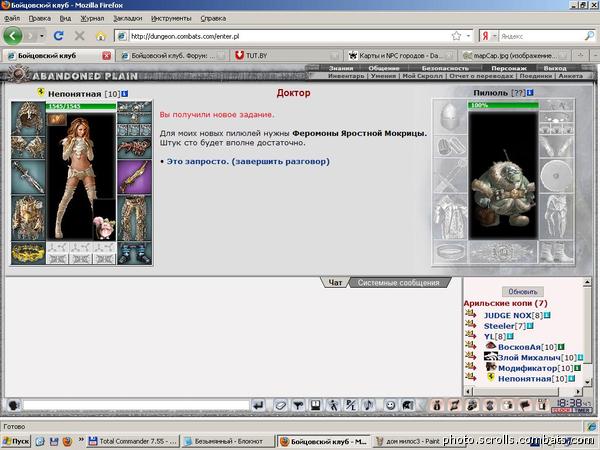Click the golden belt item slot
This screenshot has height=450, width=600.
click(x=28, y=253)
